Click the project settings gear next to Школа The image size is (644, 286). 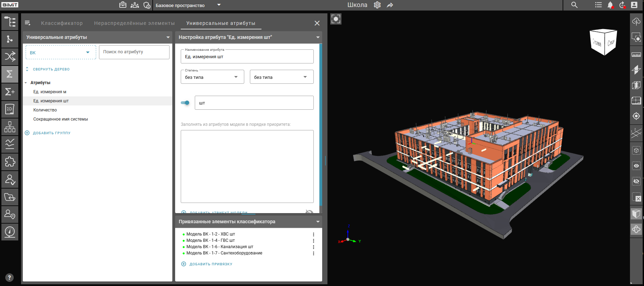(377, 5)
